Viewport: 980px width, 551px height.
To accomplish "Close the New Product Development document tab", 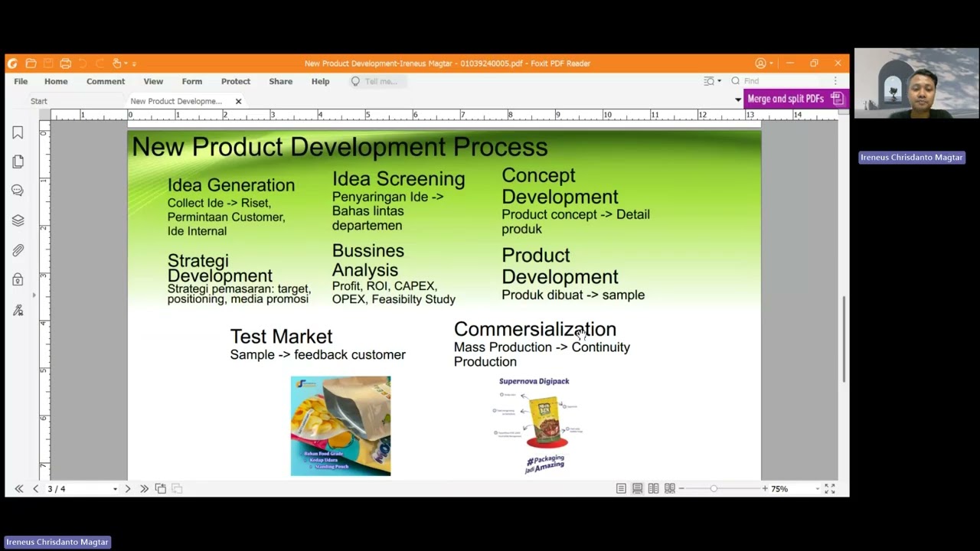I will click(x=238, y=101).
